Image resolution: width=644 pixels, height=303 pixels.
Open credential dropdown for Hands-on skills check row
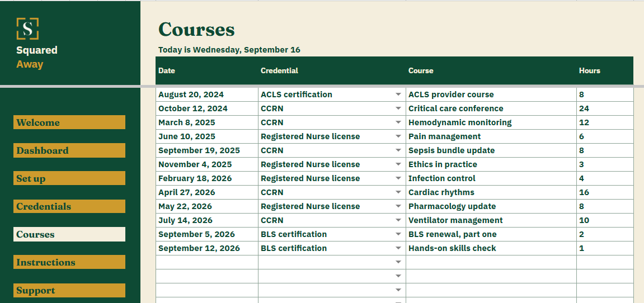click(398, 248)
